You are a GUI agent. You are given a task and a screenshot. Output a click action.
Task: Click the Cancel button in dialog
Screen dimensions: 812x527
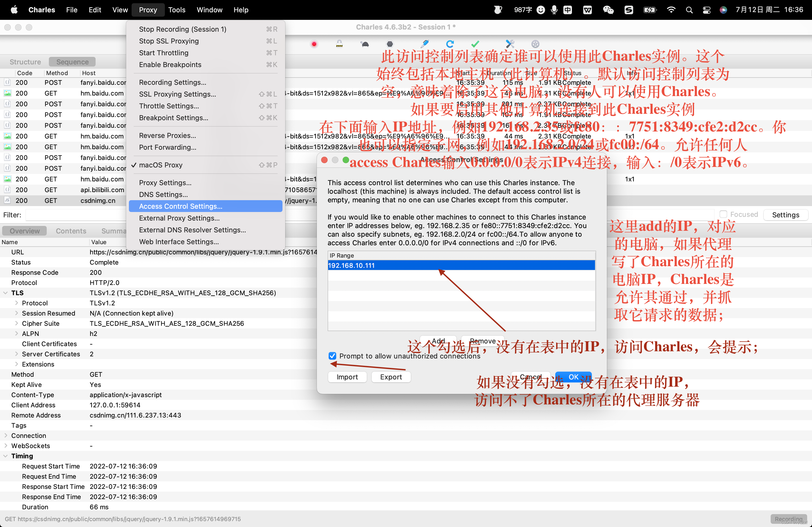coord(531,377)
